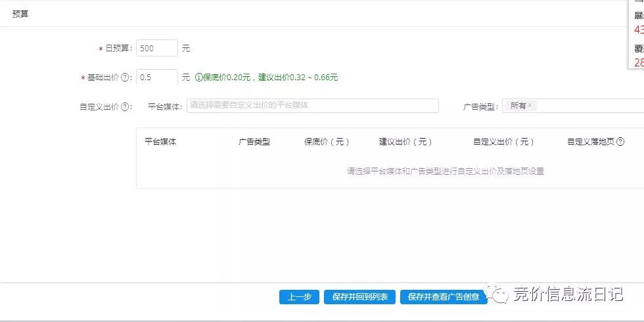Click the 预算 section heading
Viewport: 644px width, 322px height.
pyautogui.click(x=20, y=14)
